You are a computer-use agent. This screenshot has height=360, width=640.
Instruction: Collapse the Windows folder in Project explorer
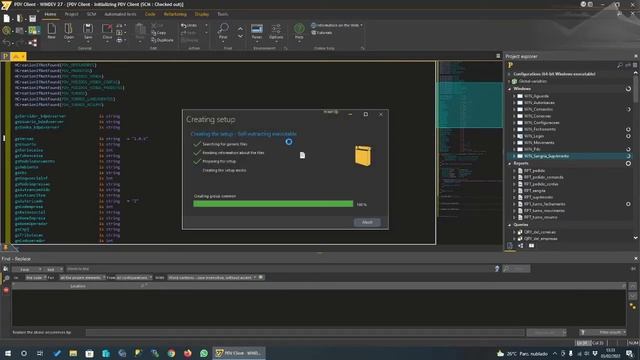pyautogui.click(x=509, y=89)
